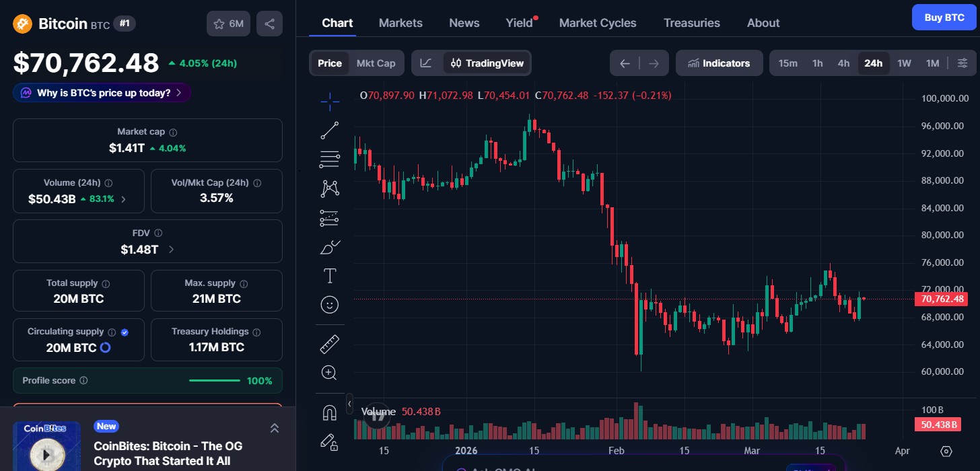Toggle the TradingView chart mode
Viewport: 980px width, 471px height.
pos(486,63)
